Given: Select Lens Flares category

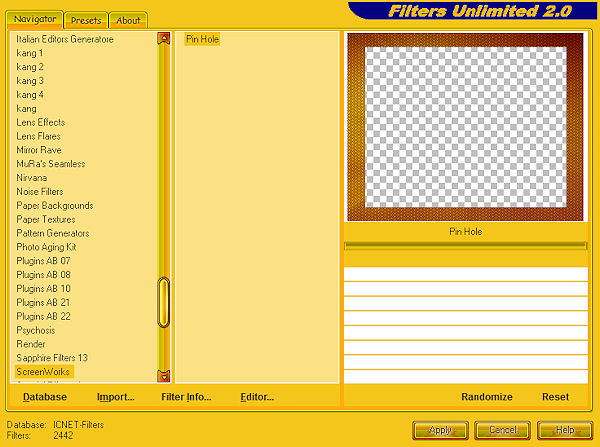Looking at the screenshot, I should point(38,136).
